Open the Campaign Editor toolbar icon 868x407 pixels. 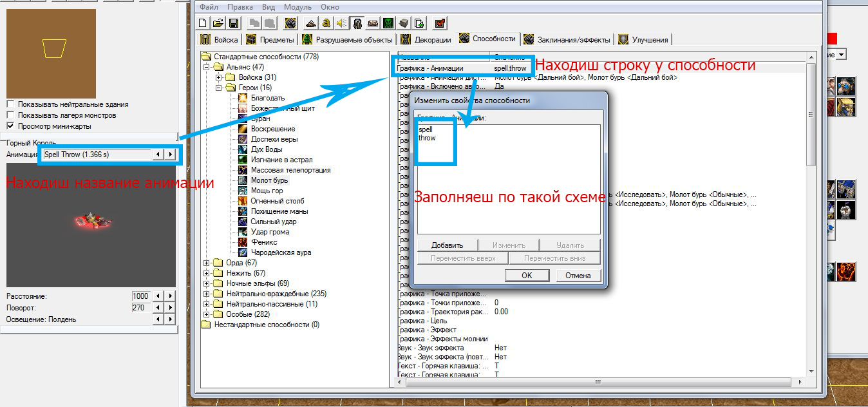[x=372, y=23]
